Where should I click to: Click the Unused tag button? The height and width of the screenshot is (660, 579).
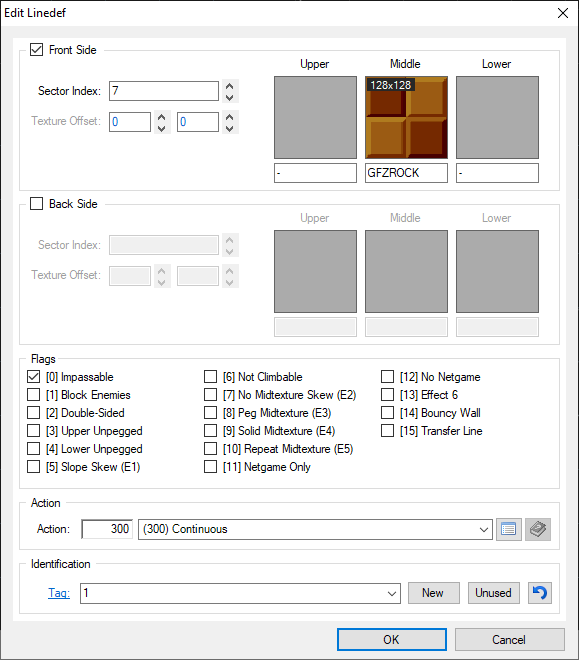pos(494,593)
